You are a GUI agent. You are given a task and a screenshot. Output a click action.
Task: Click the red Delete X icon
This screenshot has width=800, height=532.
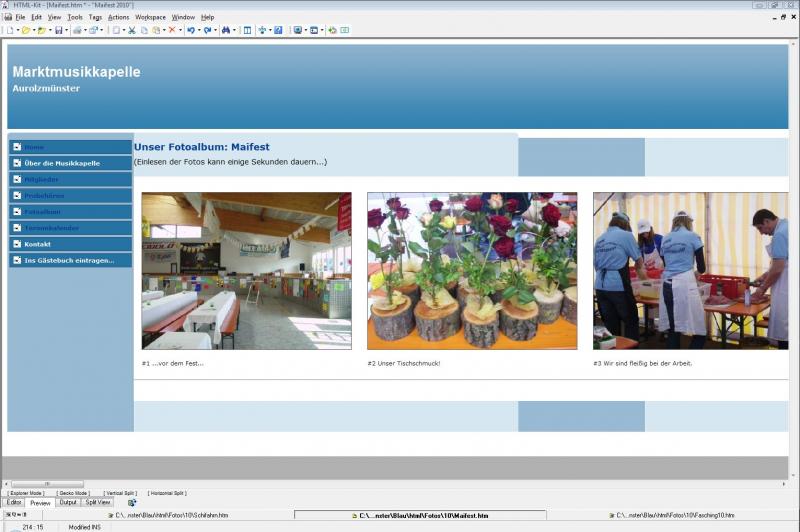pyautogui.click(x=171, y=30)
